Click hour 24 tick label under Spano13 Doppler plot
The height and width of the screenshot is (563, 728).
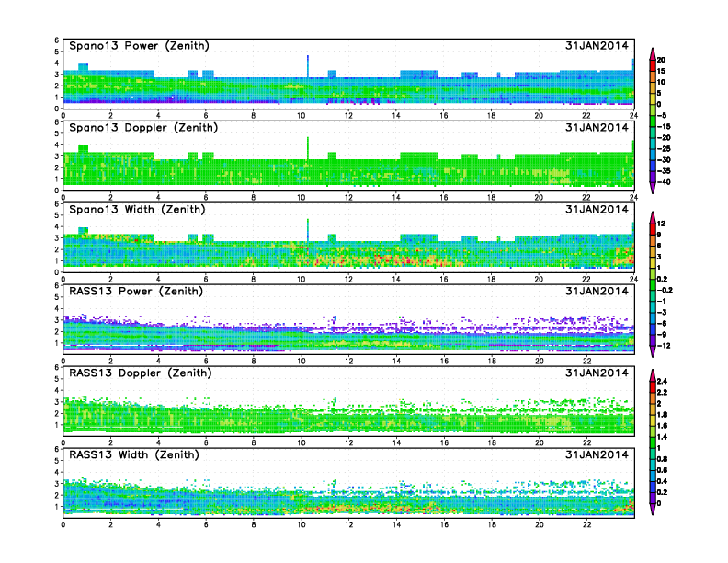click(633, 197)
